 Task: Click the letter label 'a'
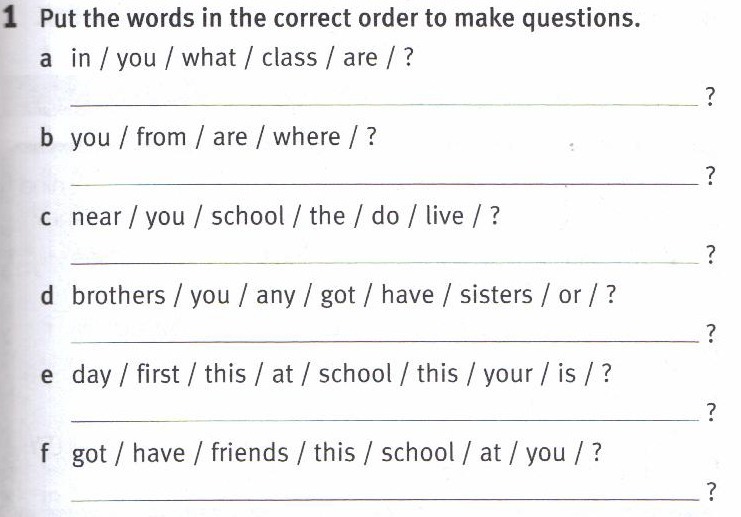click(46, 58)
